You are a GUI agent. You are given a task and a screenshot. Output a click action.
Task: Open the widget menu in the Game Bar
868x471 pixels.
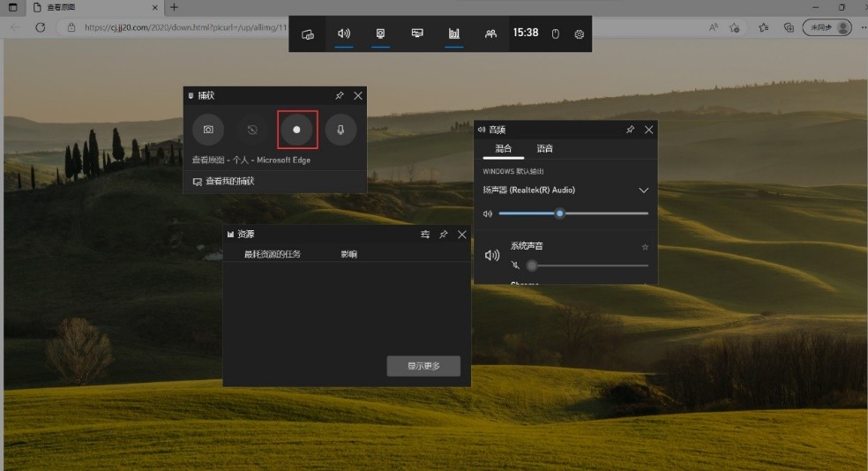pos(307,34)
